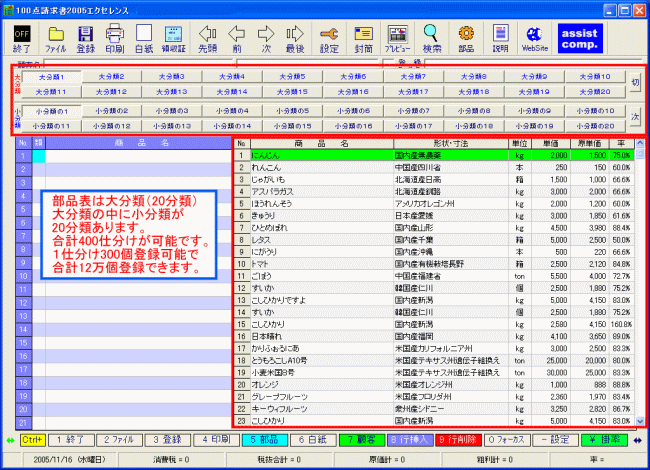Click the cyan 5 部品 button
The width and height of the screenshot is (650, 470).
click(264, 440)
